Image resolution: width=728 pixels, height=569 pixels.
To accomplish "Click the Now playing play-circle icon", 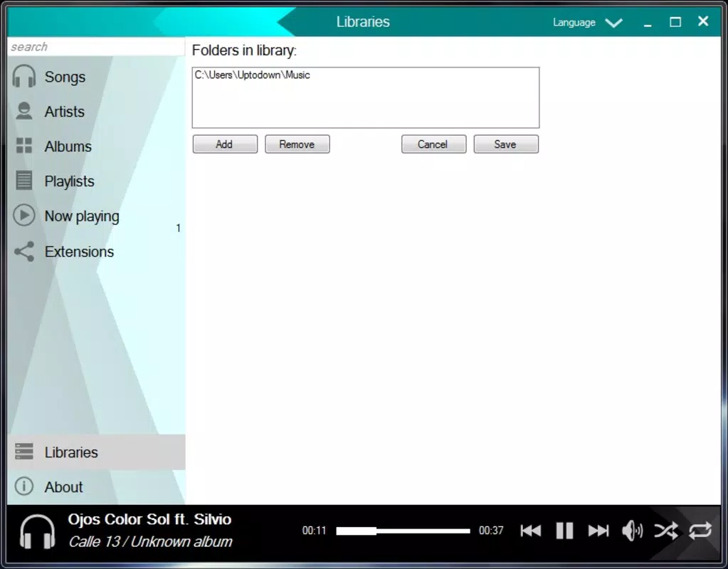I will (24, 216).
